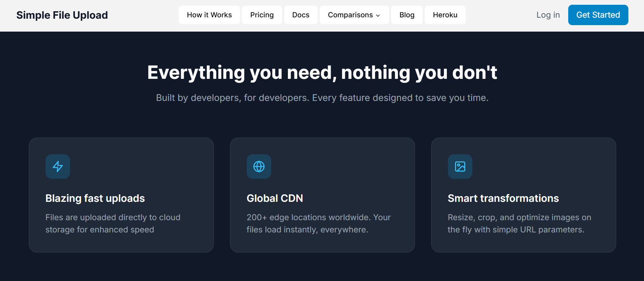The image size is (644, 281).
Task: Open the Docs nav item
Action: coord(301,15)
